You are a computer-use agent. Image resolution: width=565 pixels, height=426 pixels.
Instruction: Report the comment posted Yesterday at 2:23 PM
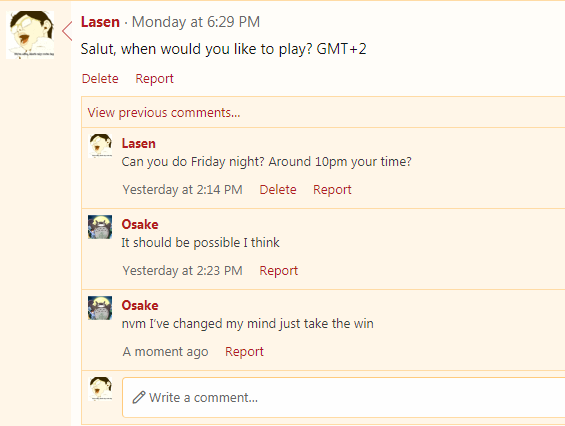coord(279,271)
